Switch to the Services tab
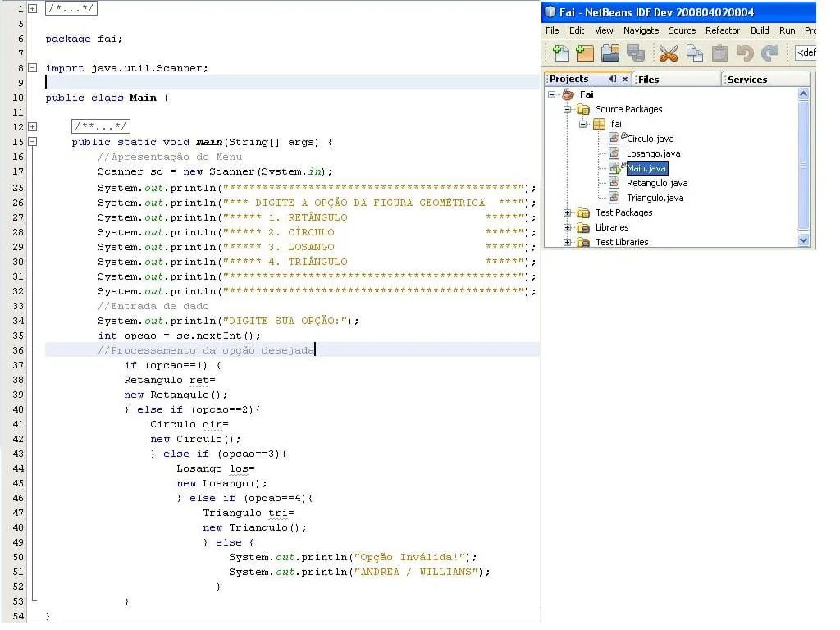Viewport: 840px width, 630px height. [x=746, y=80]
